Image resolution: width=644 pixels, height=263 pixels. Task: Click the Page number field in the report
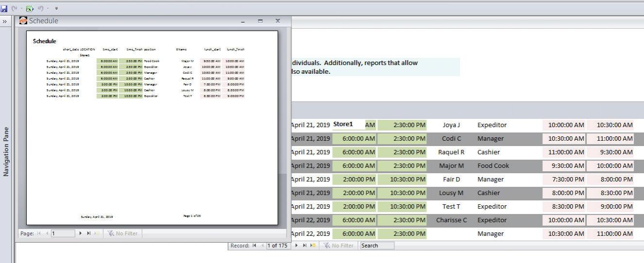tap(63, 233)
